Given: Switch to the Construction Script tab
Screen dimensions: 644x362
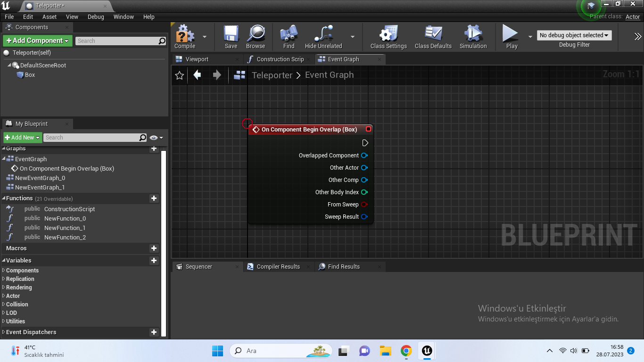Looking at the screenshot, I should point(279,59).
